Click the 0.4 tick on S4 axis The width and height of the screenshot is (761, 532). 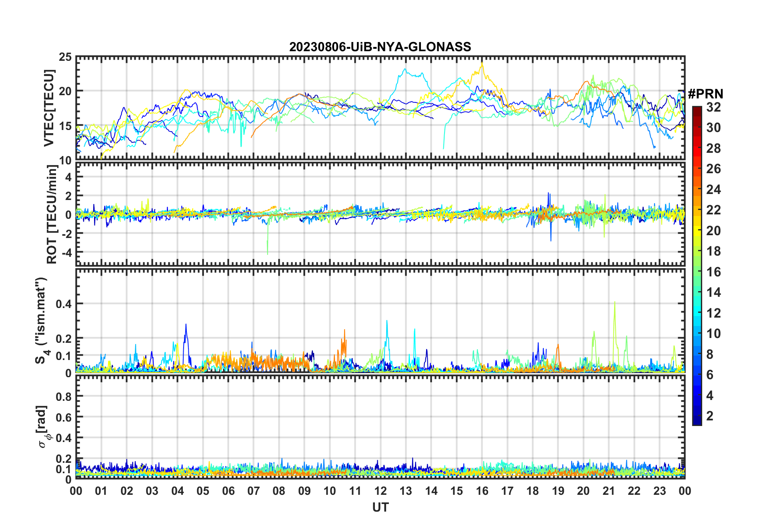click(x=64, y=304)
